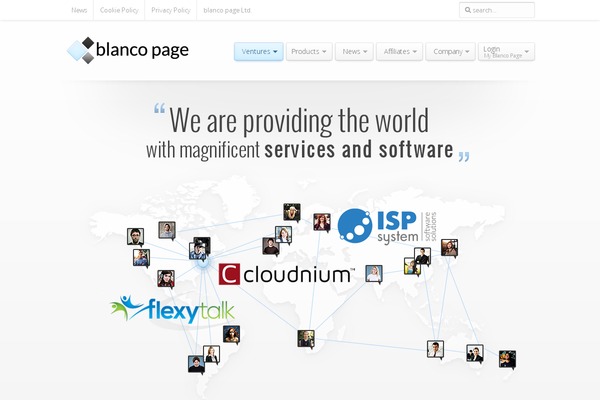Expand the Company dropdown menu
The height and width of the screenshot is (400, 600).
(x=450, y=51)
